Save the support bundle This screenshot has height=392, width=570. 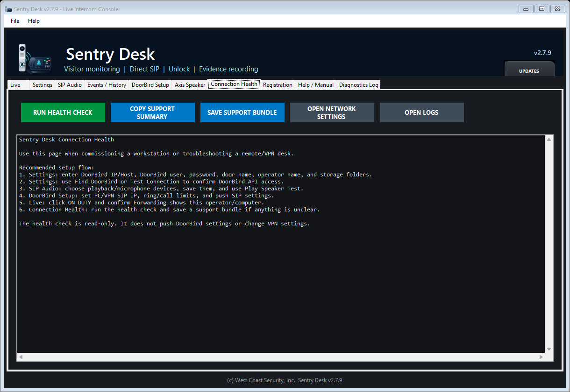(x=242, y=112)
